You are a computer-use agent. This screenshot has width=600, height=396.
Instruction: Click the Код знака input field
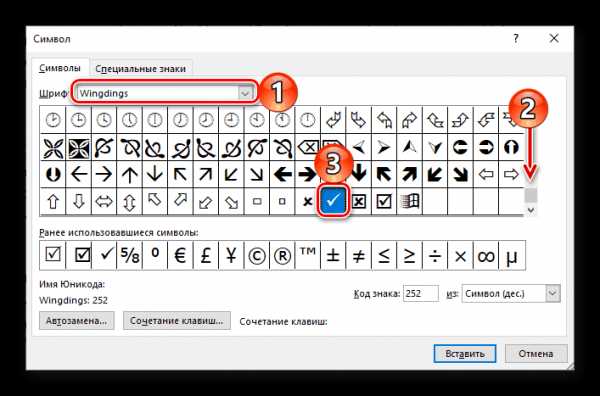pos(421,293)
